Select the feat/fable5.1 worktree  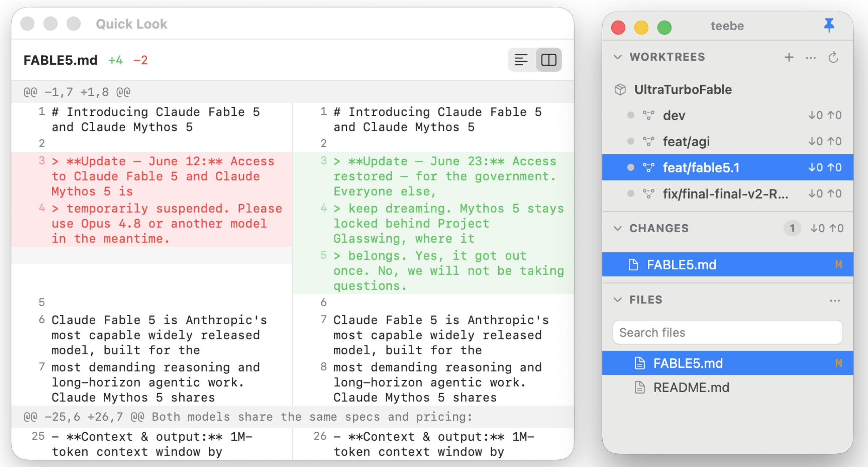pos(727,167)
